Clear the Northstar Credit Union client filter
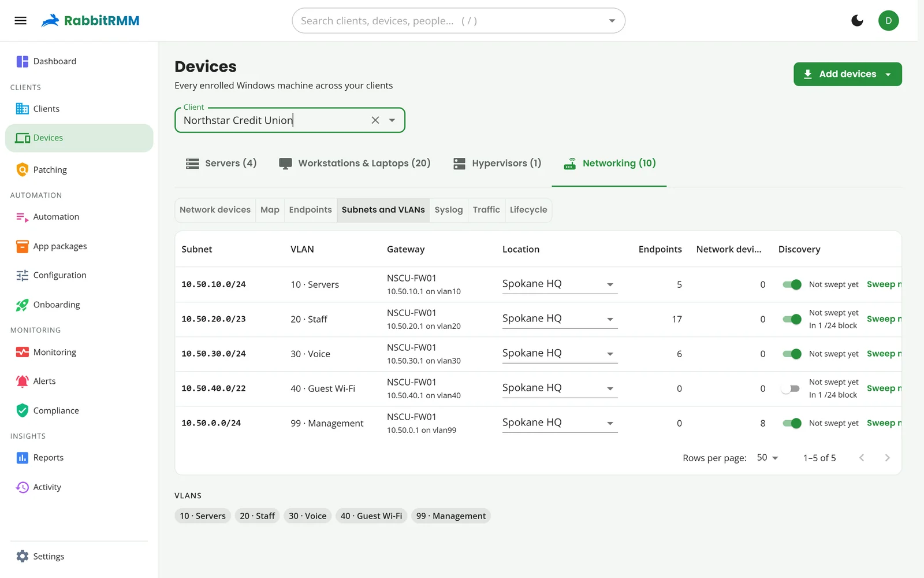 click(x=375, y=120)
